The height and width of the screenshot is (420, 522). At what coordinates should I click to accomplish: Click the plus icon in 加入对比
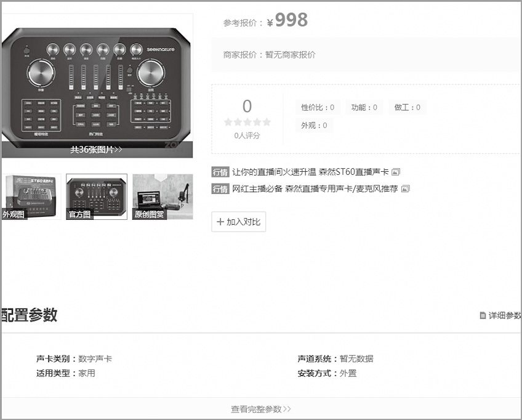click(x=220, y=222)
